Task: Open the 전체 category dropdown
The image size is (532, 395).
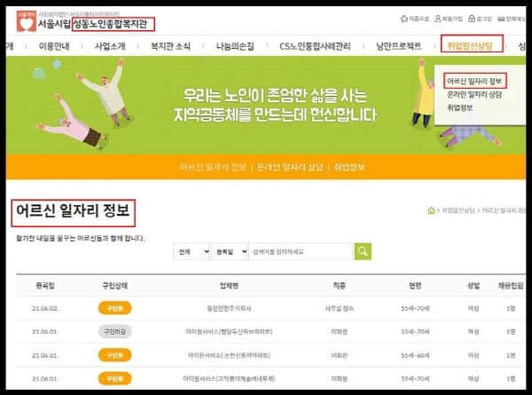Action: point(192,252)
